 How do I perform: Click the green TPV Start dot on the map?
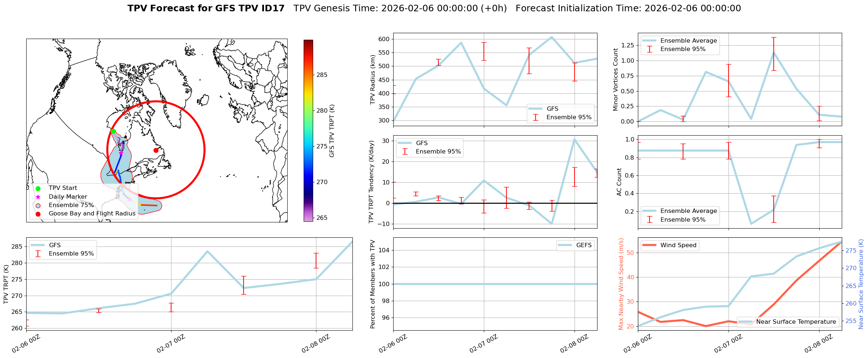(x=113, y=131)
